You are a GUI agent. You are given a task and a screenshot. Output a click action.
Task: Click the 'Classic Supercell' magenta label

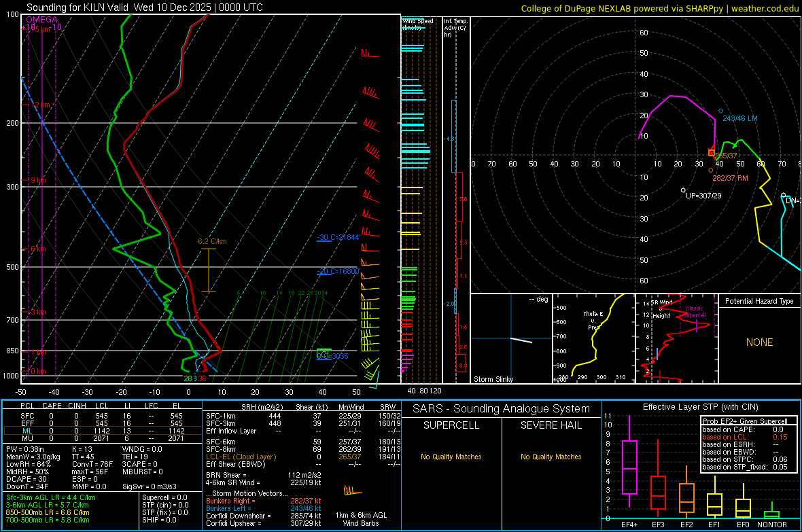pos(695,312)
